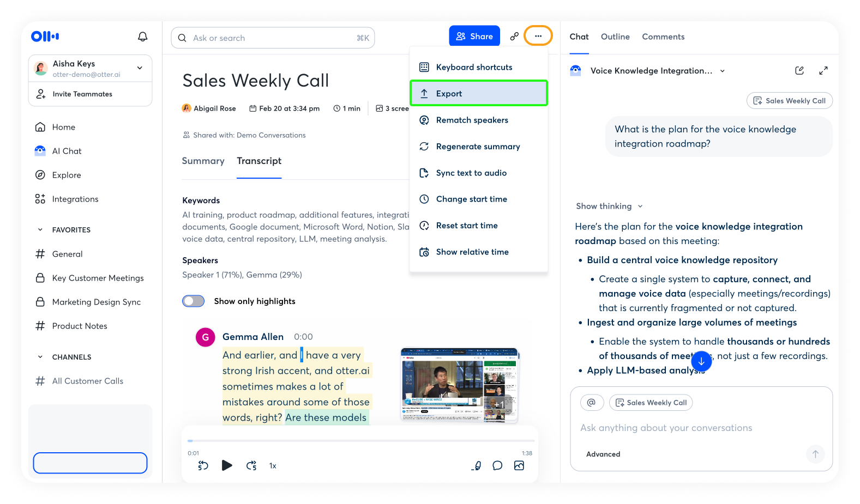Image resolution: width=860 pixels, height=504 pixels.
Task: Click the Ask or search field
Action: 273,38
